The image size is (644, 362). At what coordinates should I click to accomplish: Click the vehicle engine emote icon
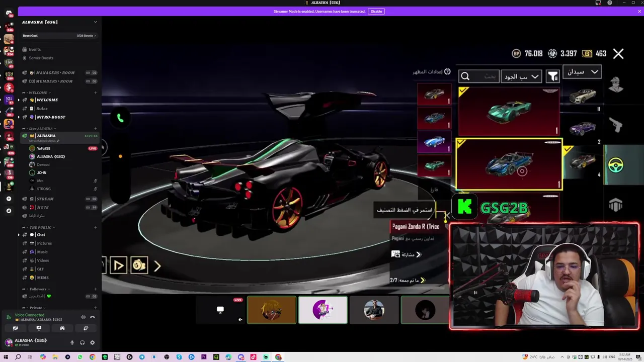(139, 265)
